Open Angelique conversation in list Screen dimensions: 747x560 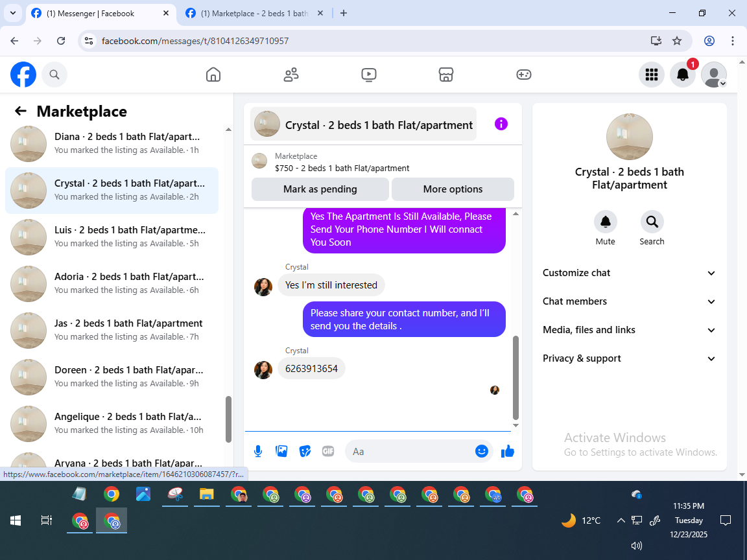[x=112, y=423]
